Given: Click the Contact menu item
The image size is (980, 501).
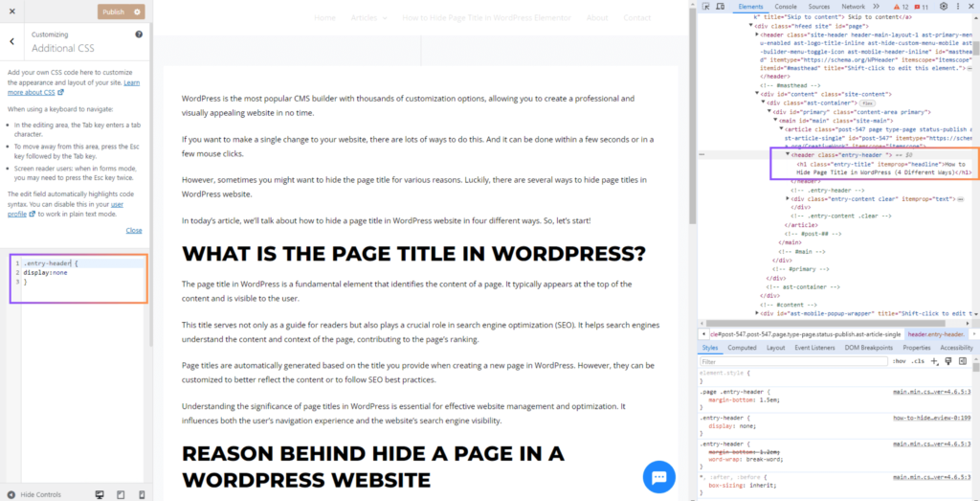Looking at the screenshot, I should 637,17.
